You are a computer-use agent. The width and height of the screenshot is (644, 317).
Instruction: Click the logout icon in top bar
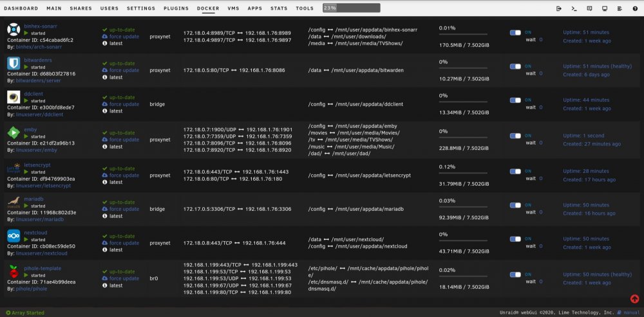(558, 8)
